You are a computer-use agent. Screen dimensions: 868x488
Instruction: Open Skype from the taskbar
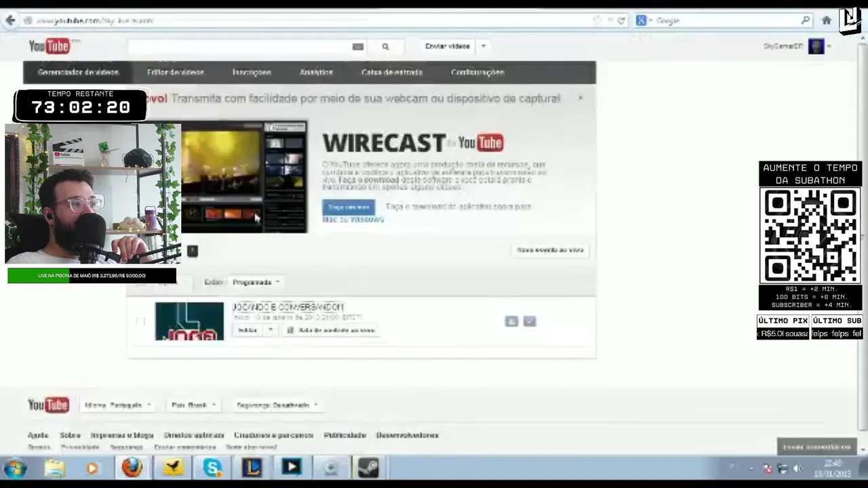[x=212, y=468]
